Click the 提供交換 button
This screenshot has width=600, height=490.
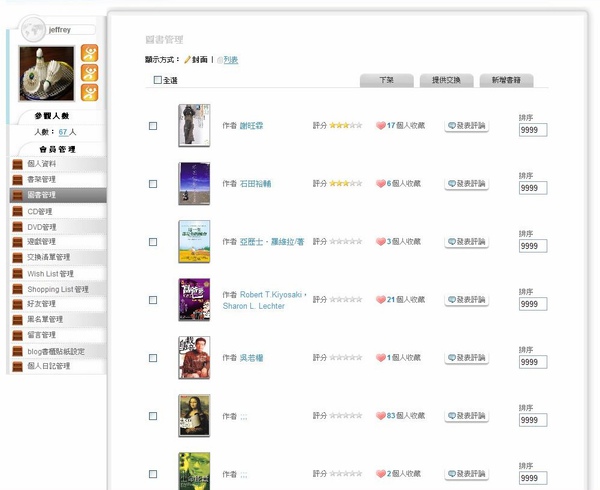coord(446,80)
